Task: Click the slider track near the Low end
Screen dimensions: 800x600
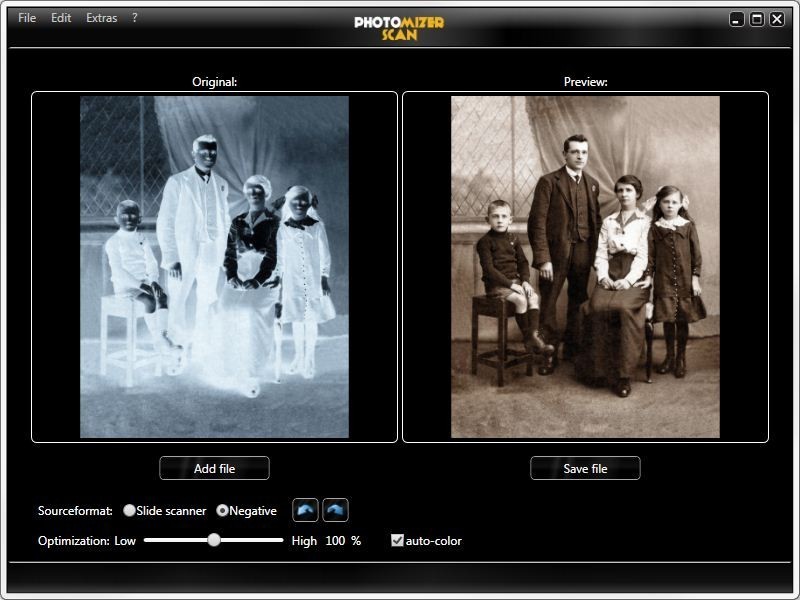Action: [155, 540]
